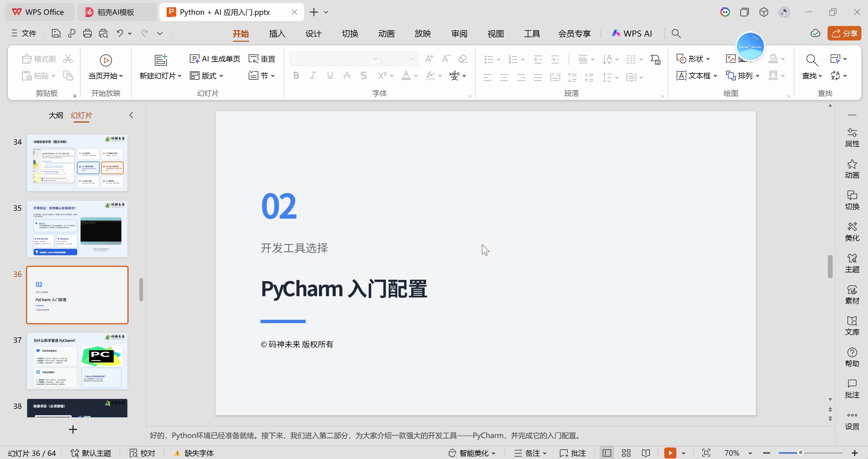The image size is (868, 459).
Task: Toggle align left
Action: tap(487, 78)
